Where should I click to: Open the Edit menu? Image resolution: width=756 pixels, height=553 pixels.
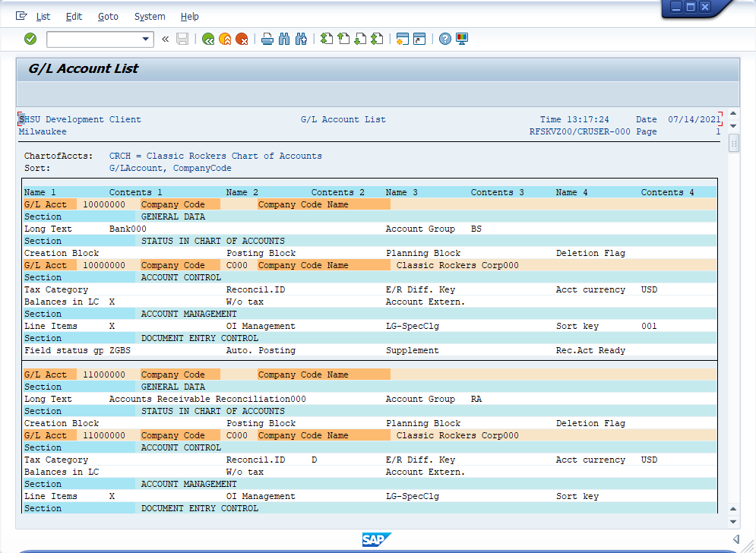pyautogui.click(x=74, y=17)
